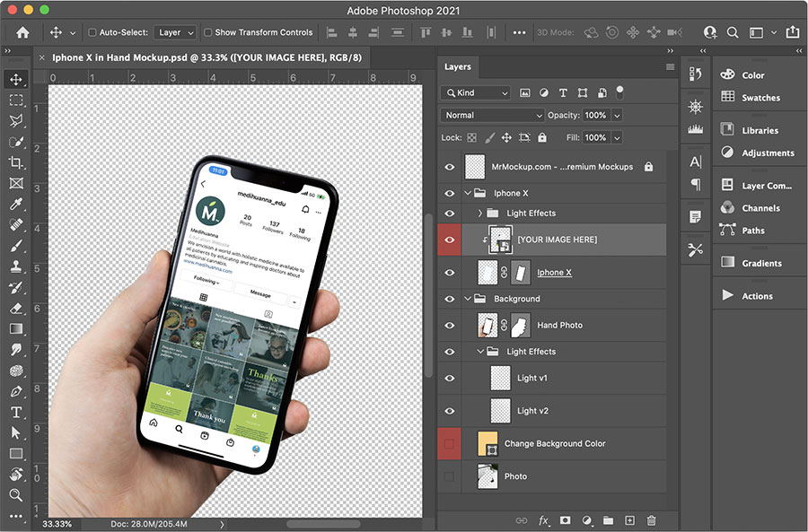Select the Brush tool
This screenshot has height=532, width=808.
[x=16, y=246]
